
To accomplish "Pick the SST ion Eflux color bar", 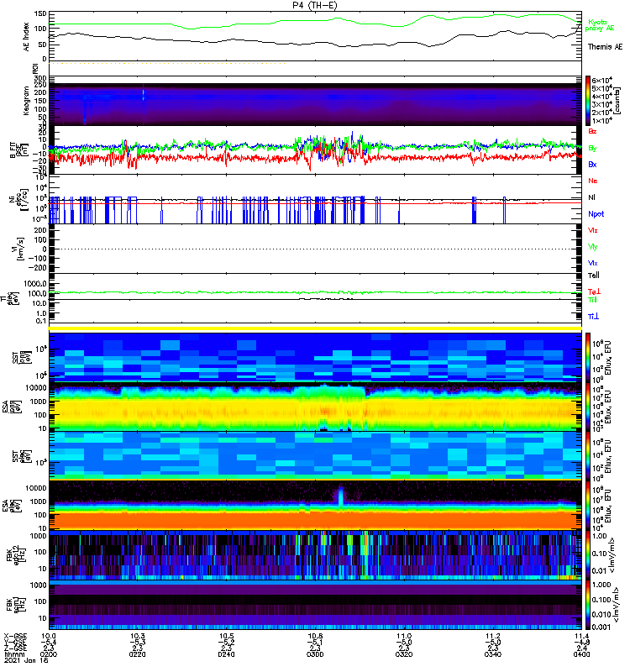I will [x=588, y=356].
